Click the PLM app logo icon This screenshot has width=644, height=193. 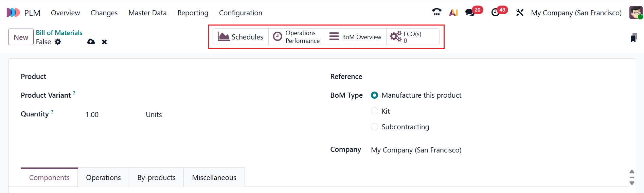13,13
